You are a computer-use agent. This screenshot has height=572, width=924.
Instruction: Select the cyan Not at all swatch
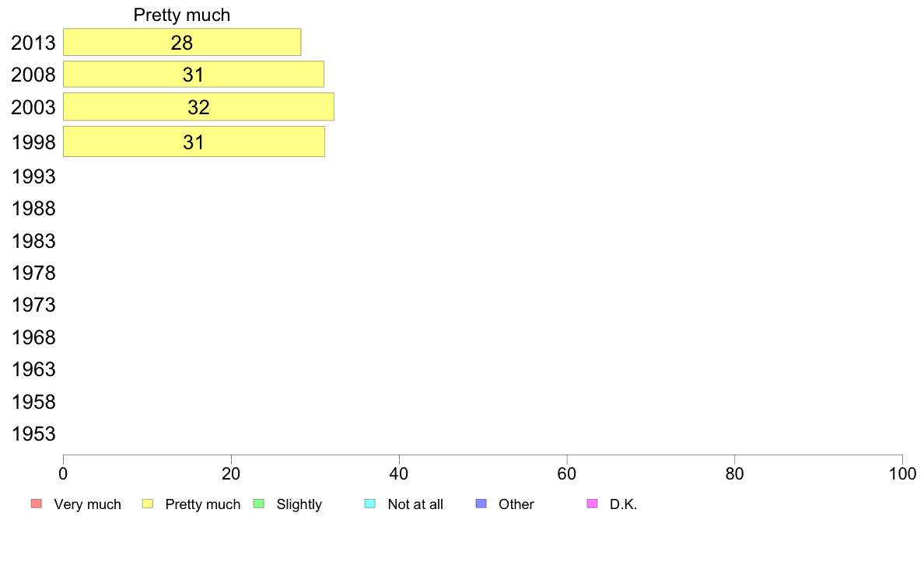pyautogui.click(x=370, y=504)
